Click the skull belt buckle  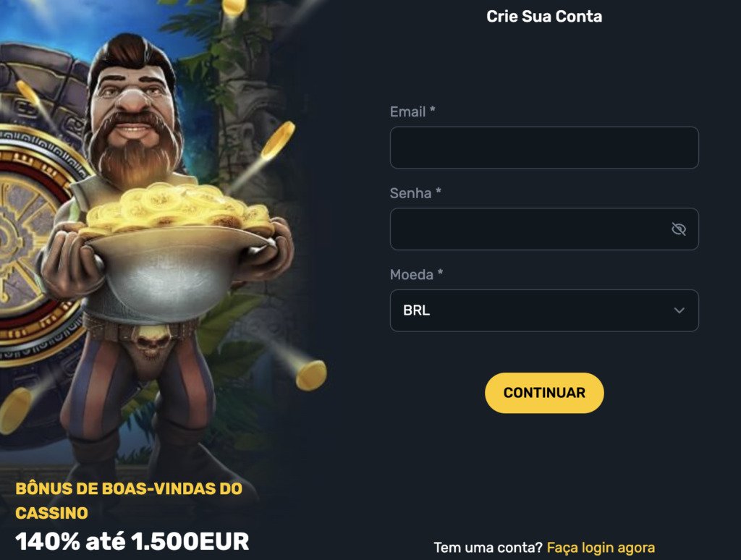coord(150,341)
